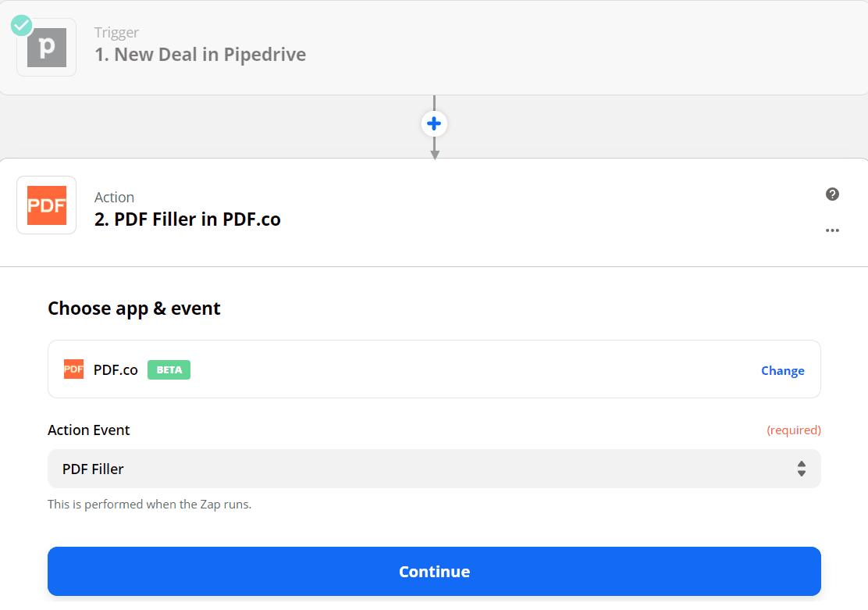Click the PDF.co app selection card
This screenshot has width=868, height=610.
pos(434,369)
